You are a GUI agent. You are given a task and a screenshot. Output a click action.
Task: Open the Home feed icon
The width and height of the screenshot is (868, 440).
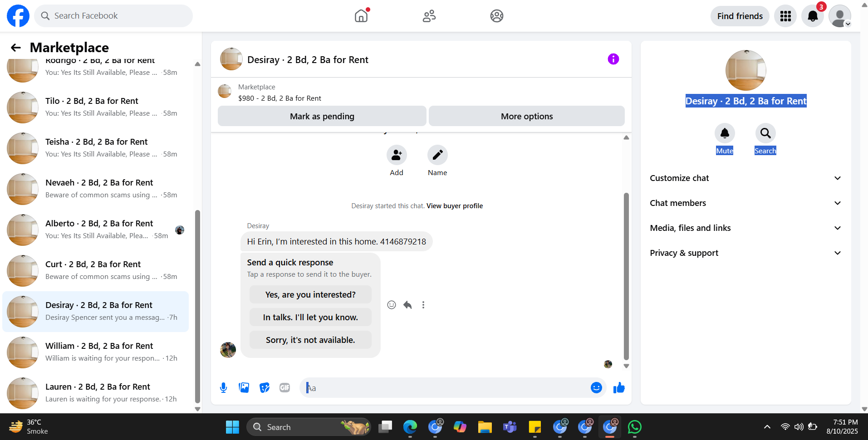pos(361,16)
